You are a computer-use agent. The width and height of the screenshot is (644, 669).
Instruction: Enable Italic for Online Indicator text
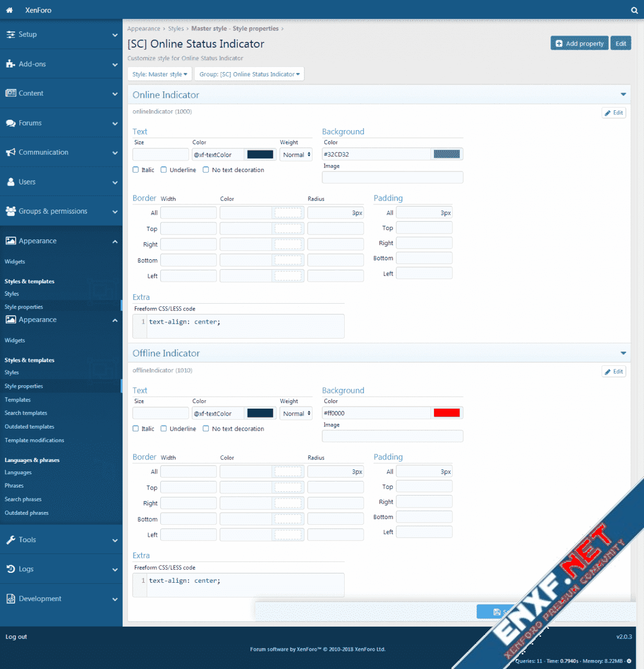pyautogui.click(x=136, y=170)
